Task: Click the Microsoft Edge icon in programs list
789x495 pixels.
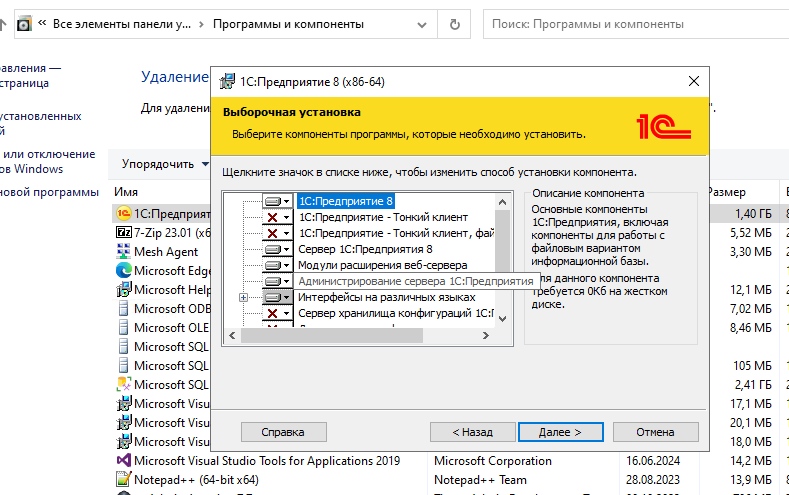Action: (123, 271)
